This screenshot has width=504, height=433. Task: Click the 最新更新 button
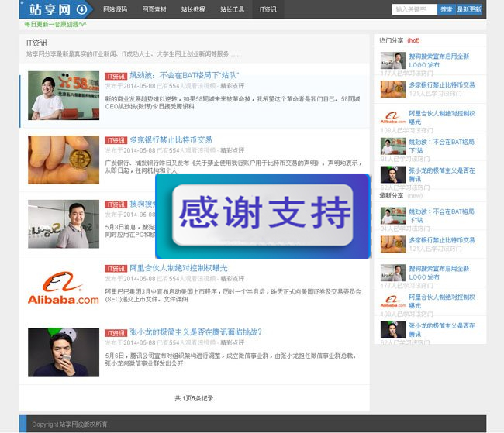tap(469, 9)
